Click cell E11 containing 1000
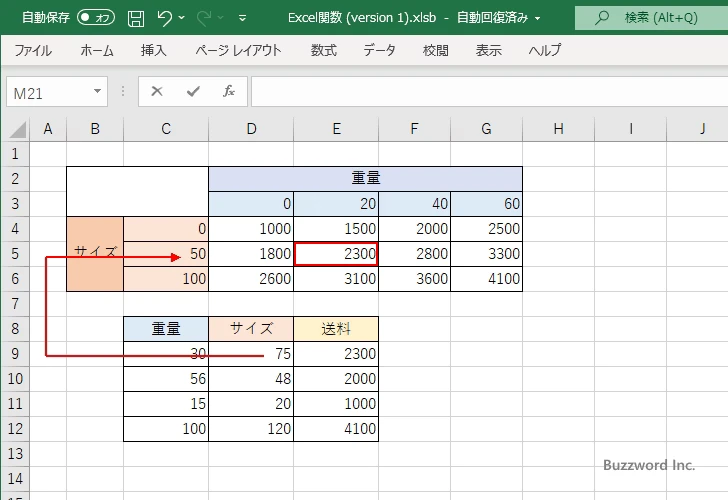Image resolution: width=728 pixels, height=500 pixels. point(336,404)
